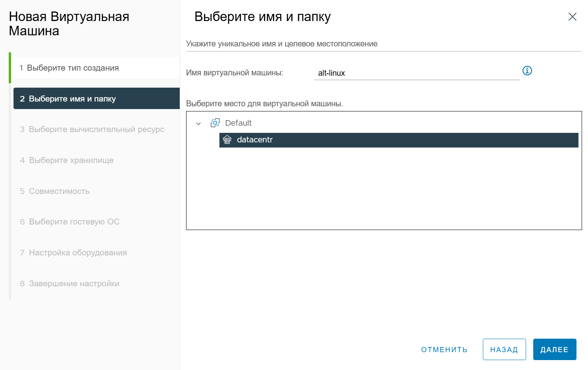Select datacentr location in the tree

(399, 140)
